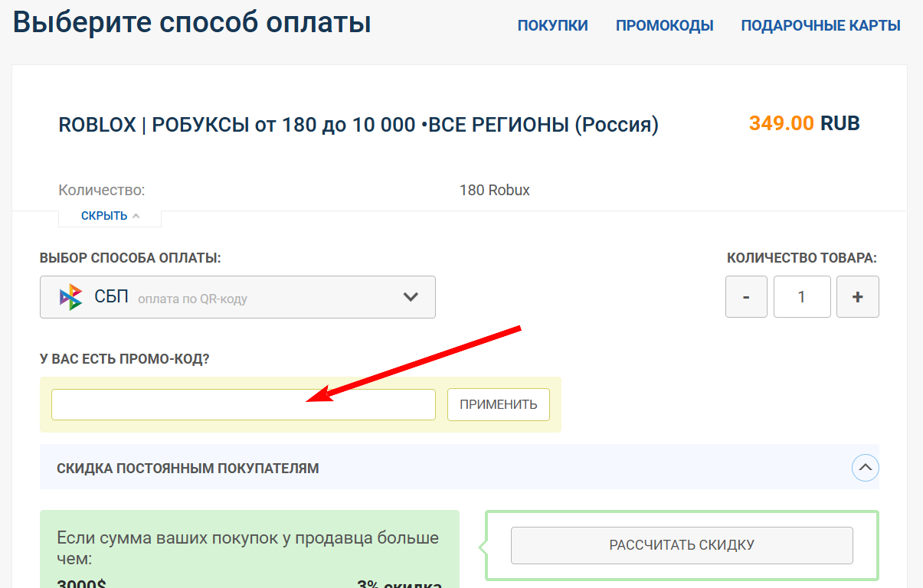
Task: Click the minus icon to decrease quantity
Action: tap(746, 296)
